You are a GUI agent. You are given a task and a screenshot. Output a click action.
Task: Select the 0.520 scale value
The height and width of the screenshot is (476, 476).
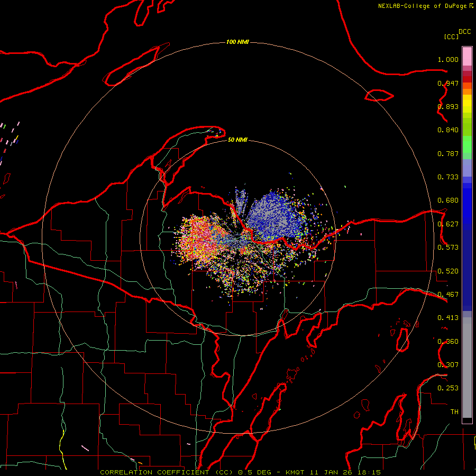click(448, 271)
